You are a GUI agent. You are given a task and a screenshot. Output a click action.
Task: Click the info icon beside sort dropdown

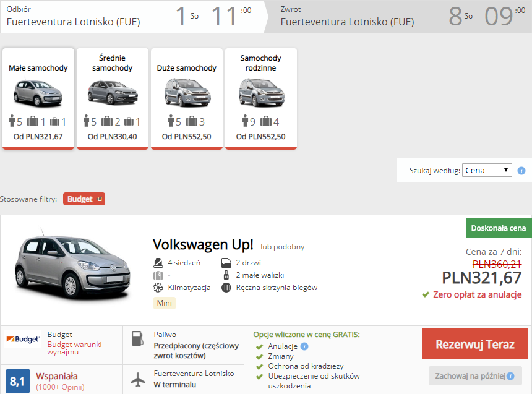click(521, 171)
